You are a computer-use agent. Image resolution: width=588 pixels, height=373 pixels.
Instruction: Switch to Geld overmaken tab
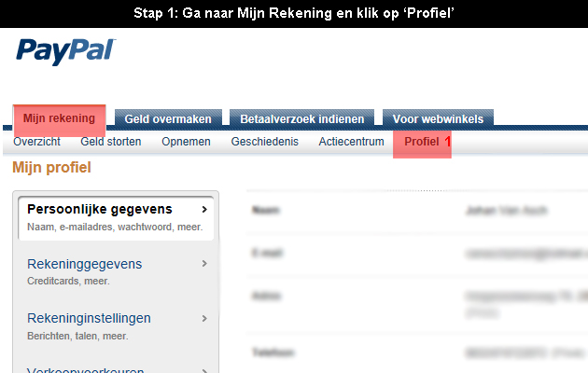168,119
